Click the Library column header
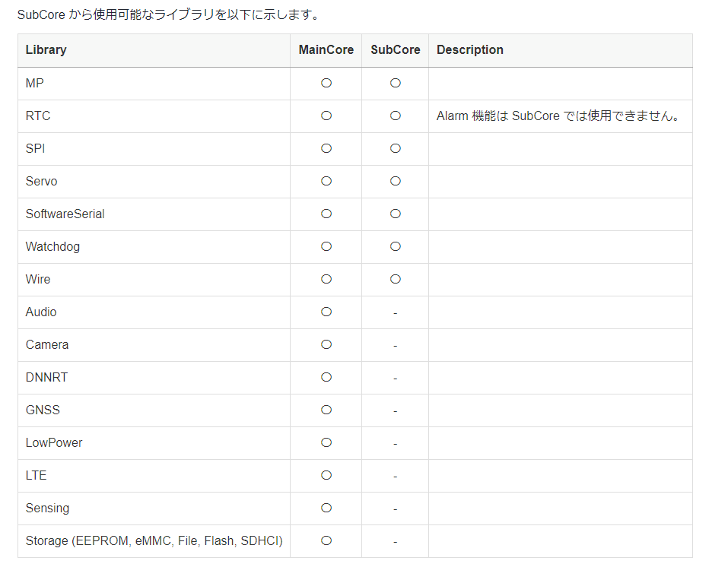This screenshot has width=728, height=583. point(46,50)
